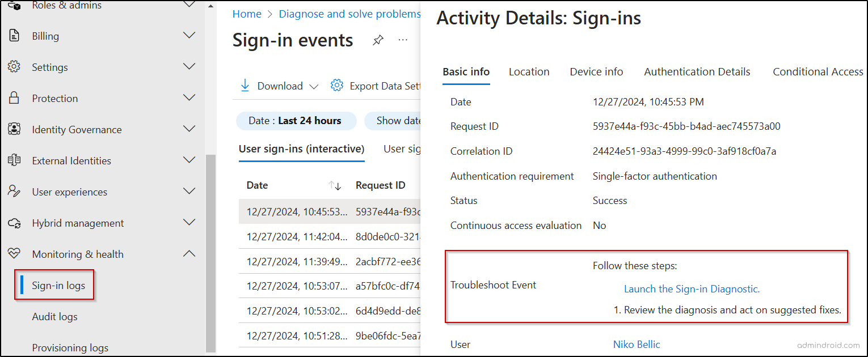Select the Identity Governance icon
Viewport: 868px width, 357px height.
click(x=15, y=129)
